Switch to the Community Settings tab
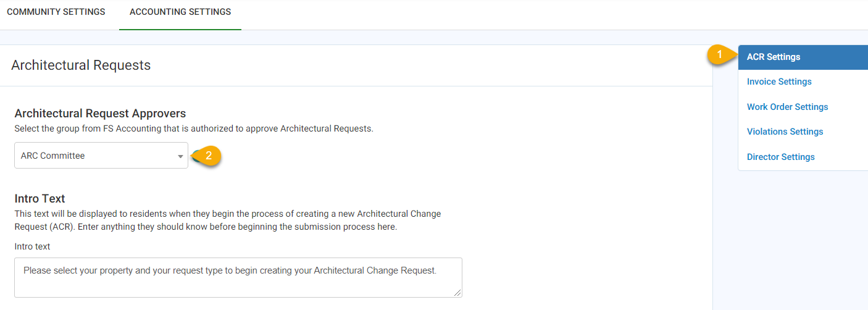This screenshot has height=310, width=868. (56, 12)
